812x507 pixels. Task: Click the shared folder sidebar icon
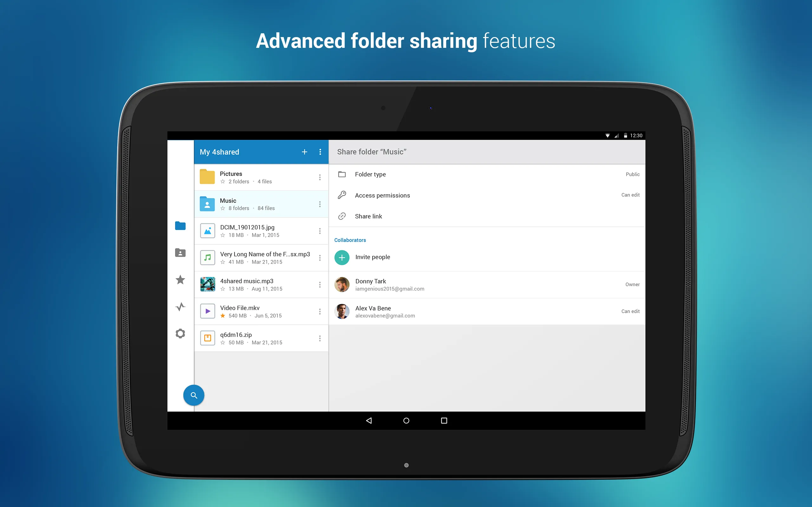[180, 252]
